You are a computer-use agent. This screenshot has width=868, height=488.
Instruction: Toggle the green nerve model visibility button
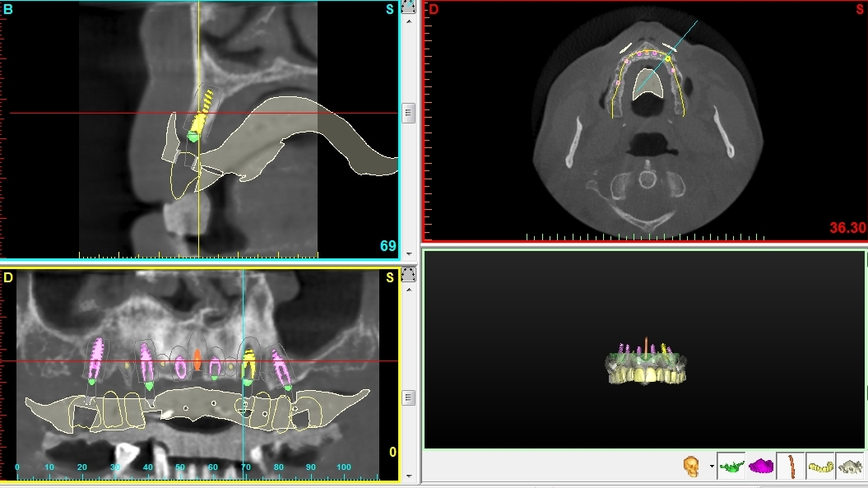731,467
